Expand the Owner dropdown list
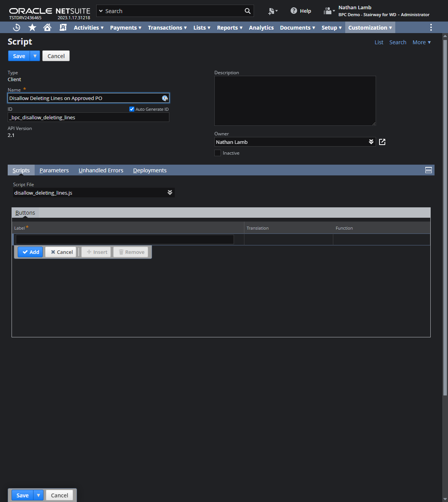 (x=371, y=142)
